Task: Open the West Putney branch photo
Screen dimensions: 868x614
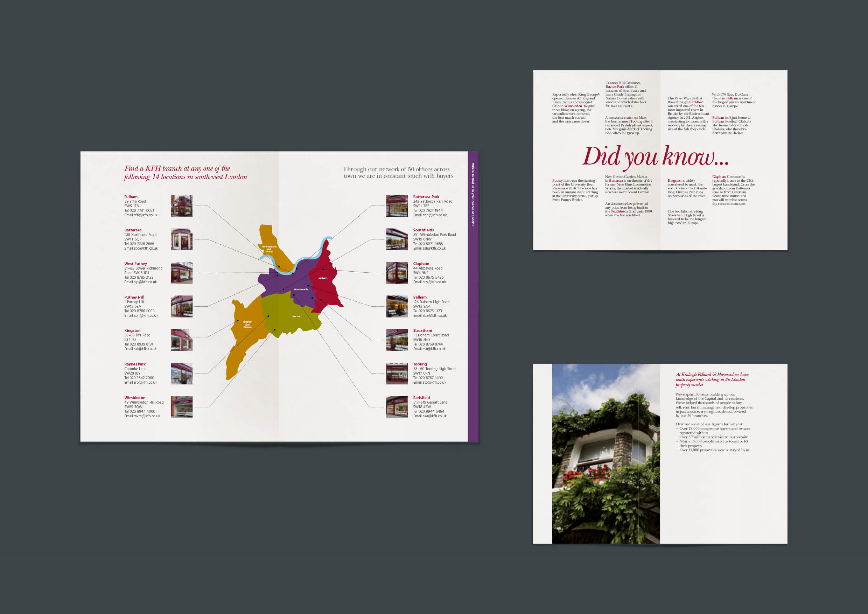Action: 181,273
